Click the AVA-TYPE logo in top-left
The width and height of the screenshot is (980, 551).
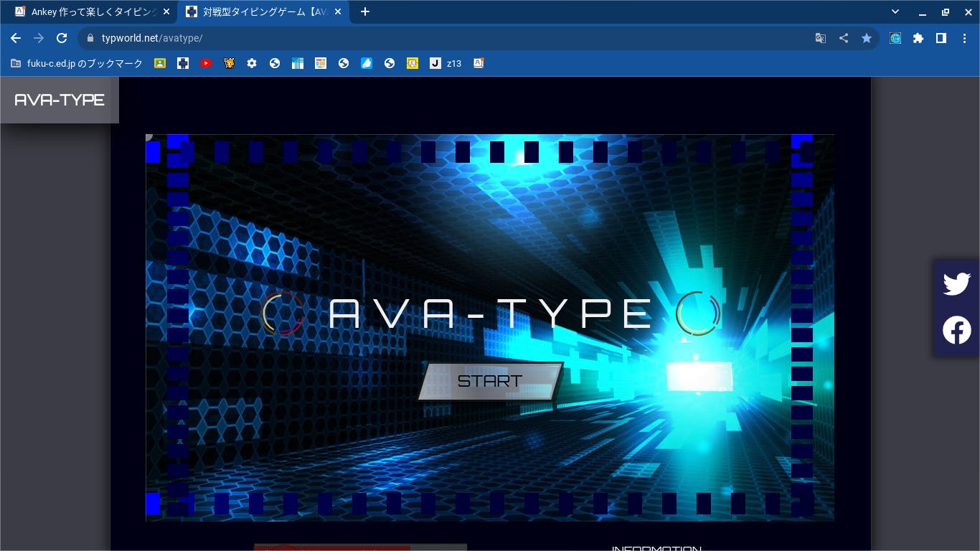coord(60,100)
